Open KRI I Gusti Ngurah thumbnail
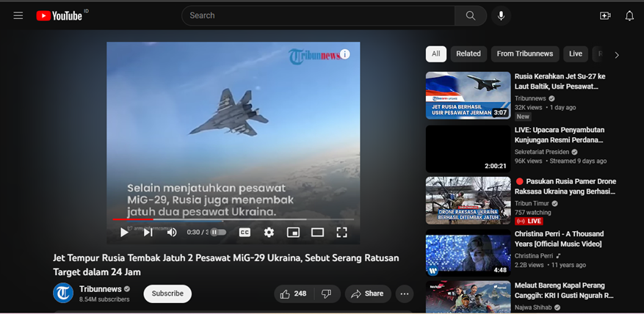644x314 pixels. pos(468,297)
